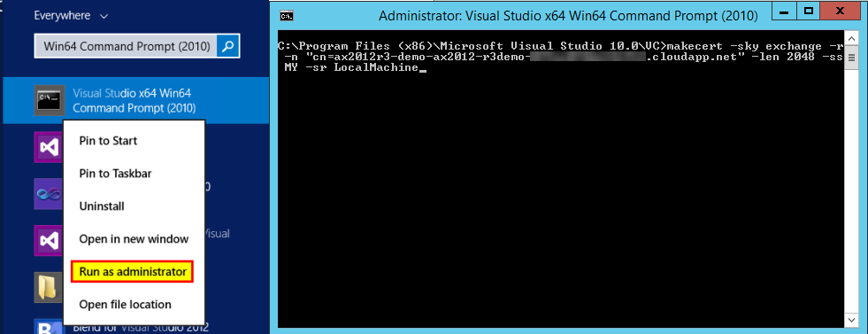The height and width of the screenshot is (334, 868).
Task: Click the lower purple Visual Studio icon
Action: point(48,240)
